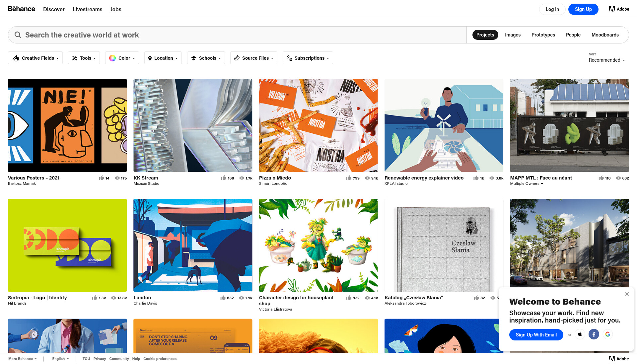Sign up with the Google icon
637x364 pixels.
tap(608, 334)
